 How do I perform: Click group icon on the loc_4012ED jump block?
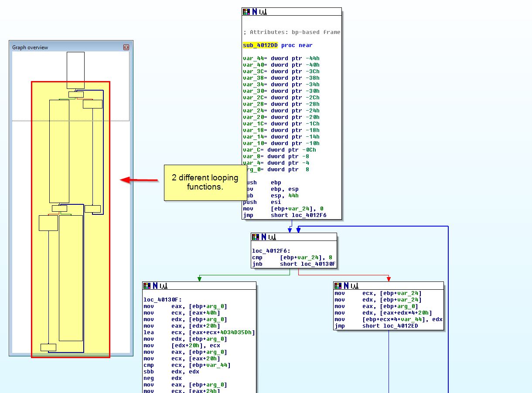[354, 286]
